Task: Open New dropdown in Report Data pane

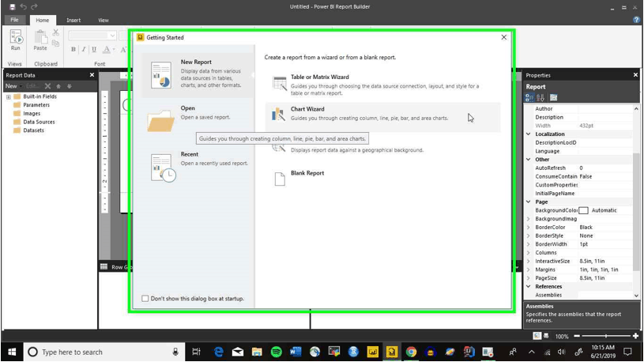Action: pyautogui.click(x=13, y=86)
